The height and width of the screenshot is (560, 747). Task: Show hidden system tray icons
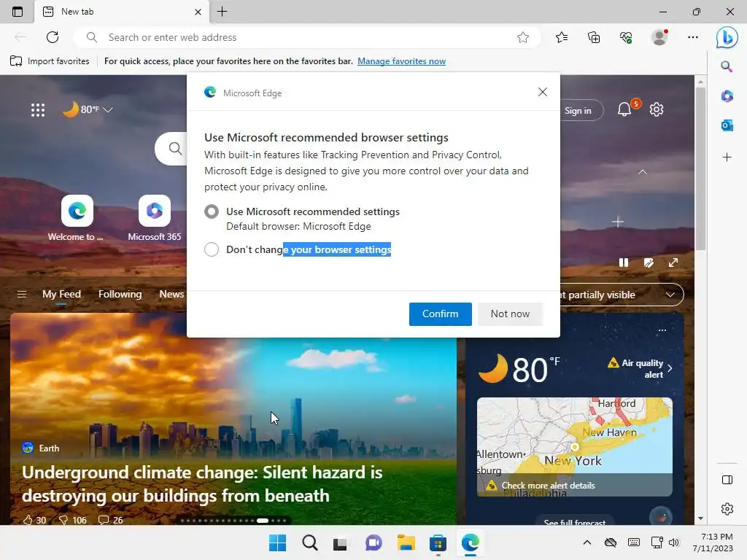[587, 542]
